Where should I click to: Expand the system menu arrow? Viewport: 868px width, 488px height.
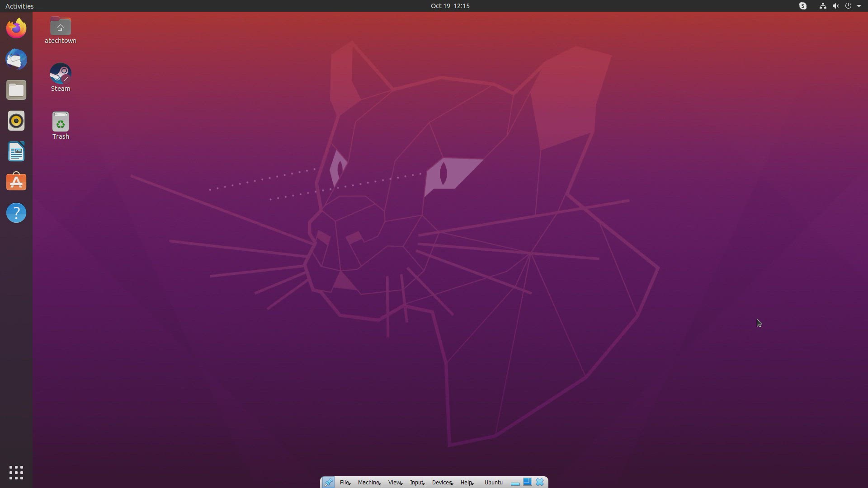(859, 6)
